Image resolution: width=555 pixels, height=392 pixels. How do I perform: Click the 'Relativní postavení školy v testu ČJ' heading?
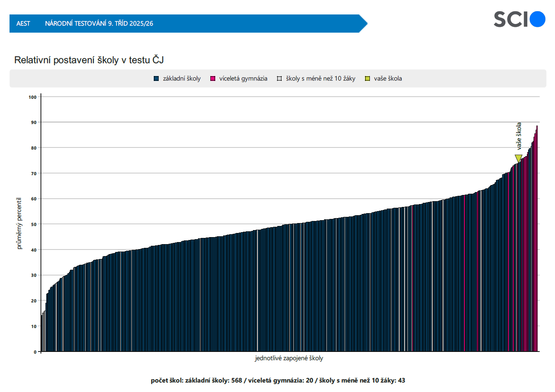coord(89,60)
